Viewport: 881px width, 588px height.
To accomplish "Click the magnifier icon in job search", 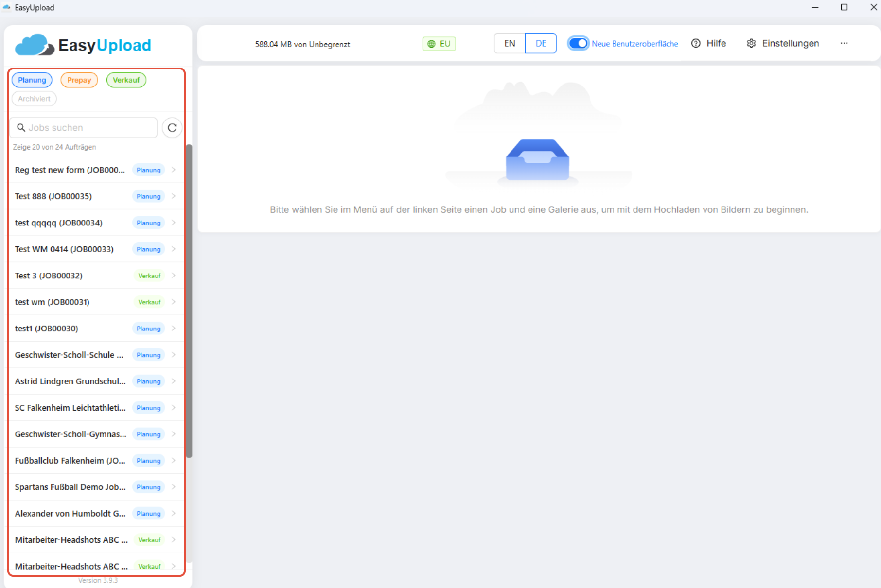I will click(x=21, y=128).
